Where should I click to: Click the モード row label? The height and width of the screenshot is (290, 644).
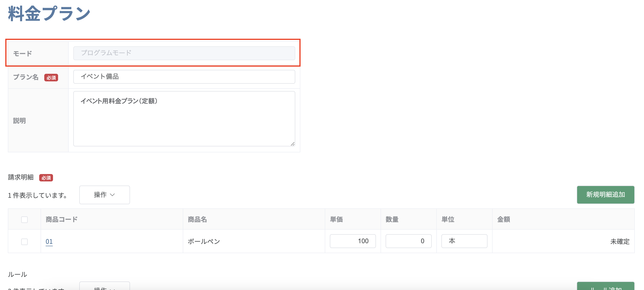[x=23, y=53]
